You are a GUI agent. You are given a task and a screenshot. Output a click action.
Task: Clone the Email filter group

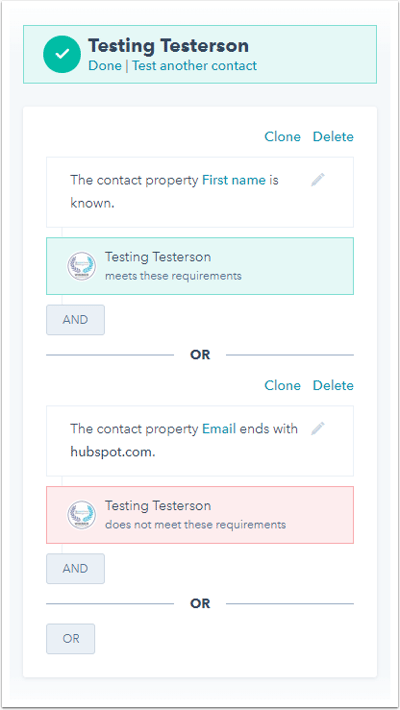point(282,385)
